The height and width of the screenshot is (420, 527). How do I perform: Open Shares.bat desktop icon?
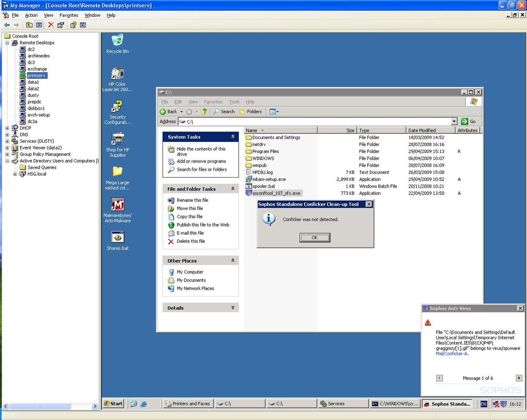pos(118,241)
